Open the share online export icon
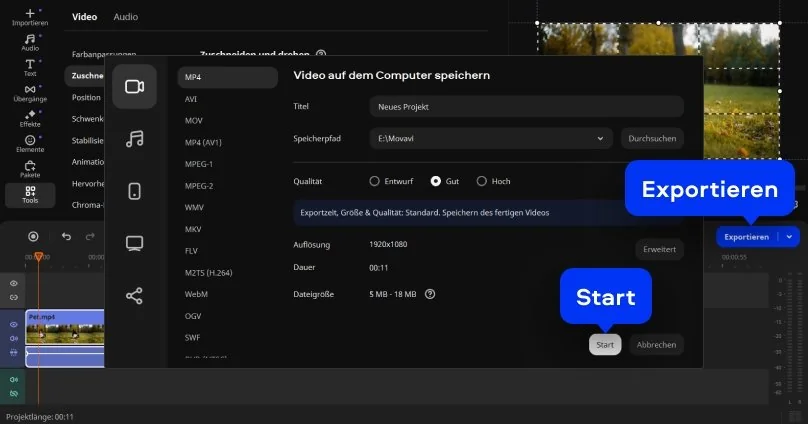The height and width of the screenshot is (424, 808). click(134, 295)
